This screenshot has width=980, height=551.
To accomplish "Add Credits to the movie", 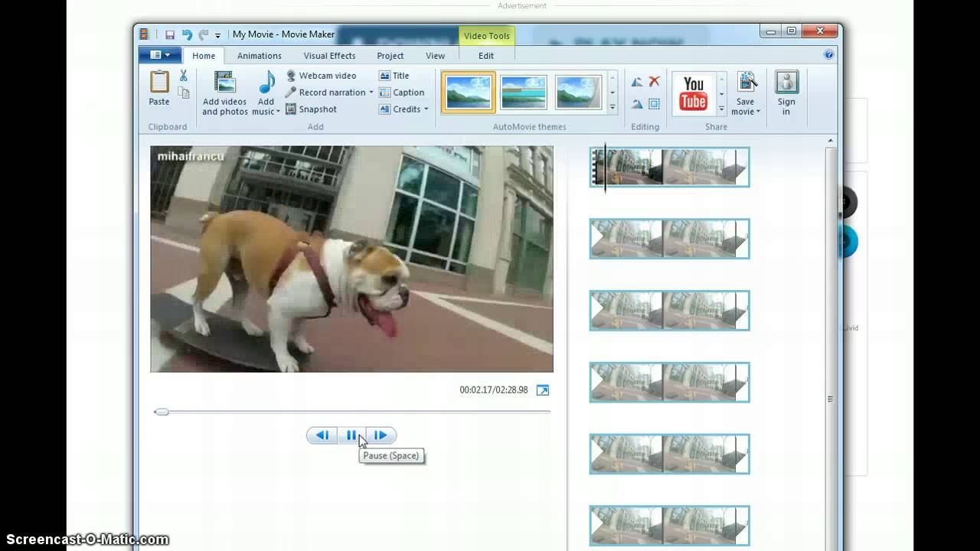I will tap(400, 109).
